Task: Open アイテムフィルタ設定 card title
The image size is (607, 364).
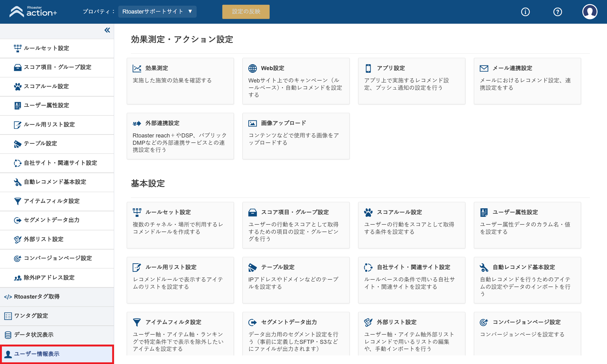Action: (x=173, y=322)
